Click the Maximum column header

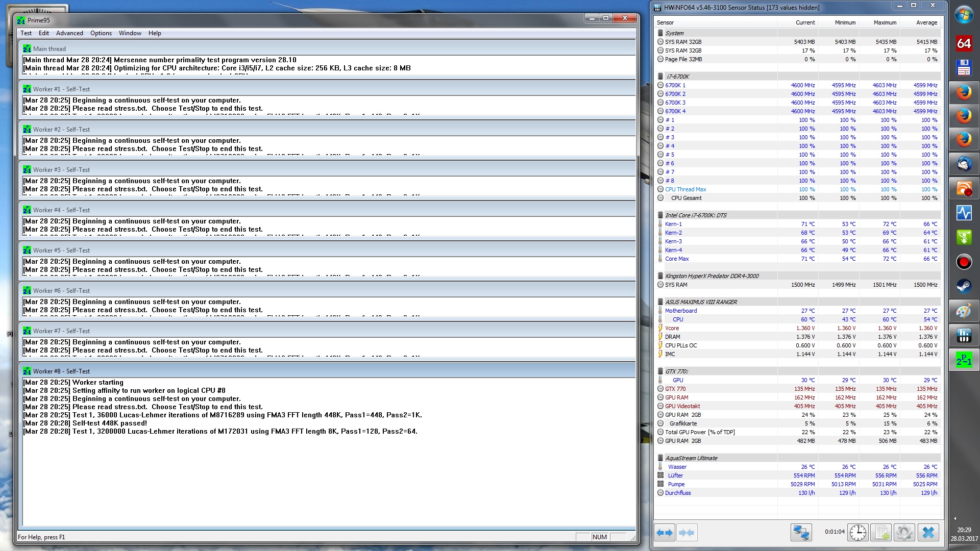885,22
